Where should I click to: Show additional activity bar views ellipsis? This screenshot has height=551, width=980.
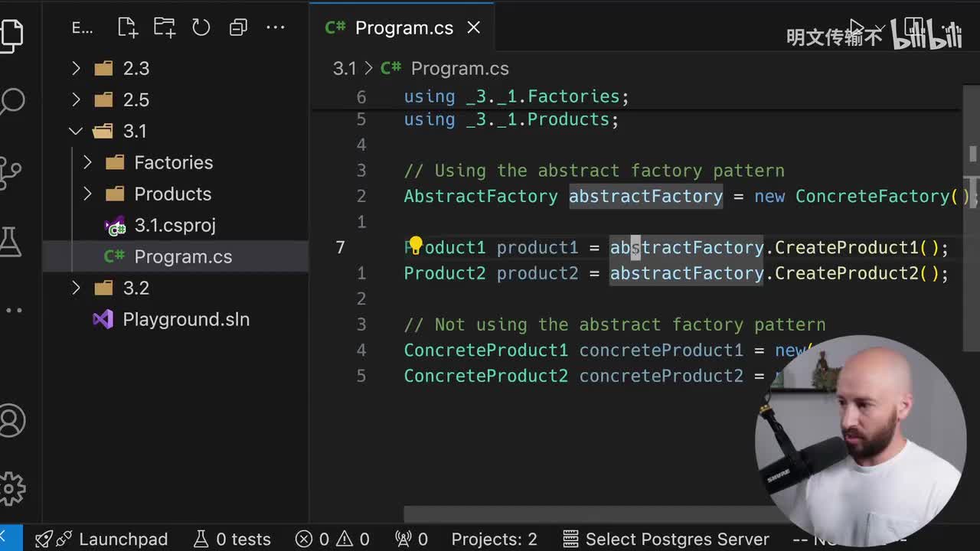(x=12, y=310)
